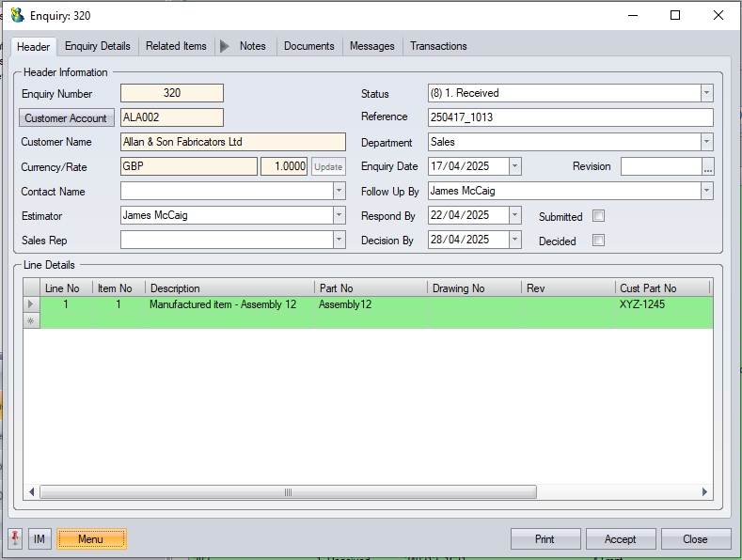Open the Documents tab
The image size is (742, 560).
tap(308, 46)
